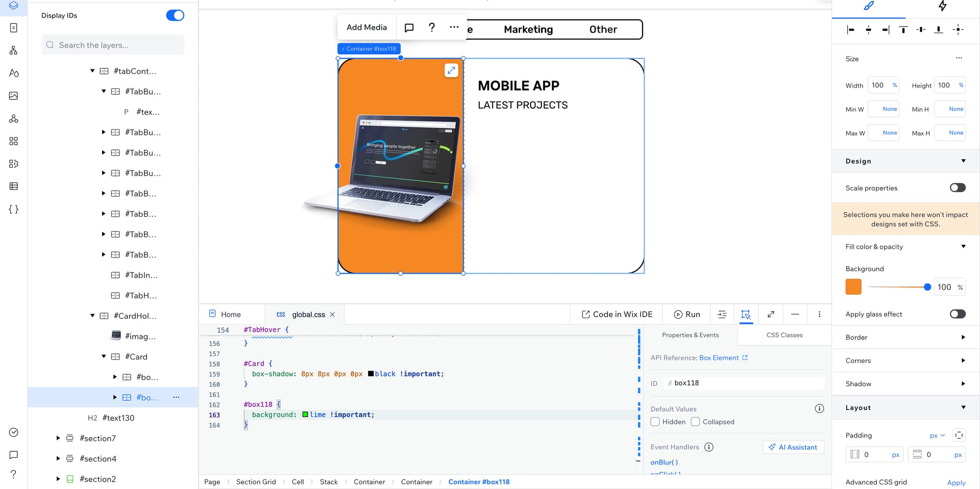Click the expand arrow icon on orange container
The image size is (980, 489).
click(451, 70)
